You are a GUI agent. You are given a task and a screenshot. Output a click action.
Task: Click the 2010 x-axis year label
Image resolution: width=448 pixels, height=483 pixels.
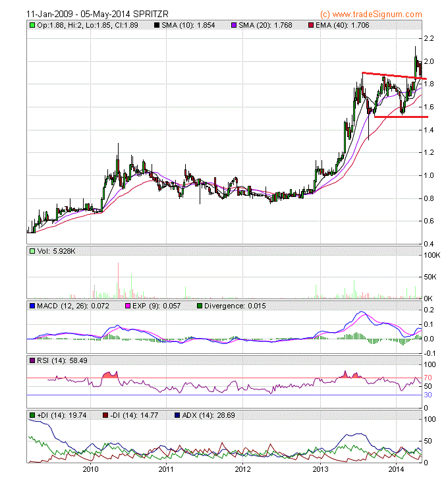click(90, 469)
